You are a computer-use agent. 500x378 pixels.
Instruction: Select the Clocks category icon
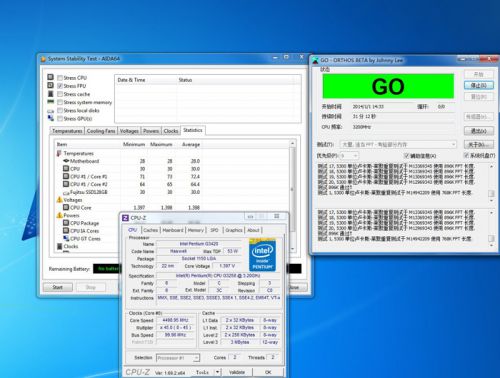[59, 246]
